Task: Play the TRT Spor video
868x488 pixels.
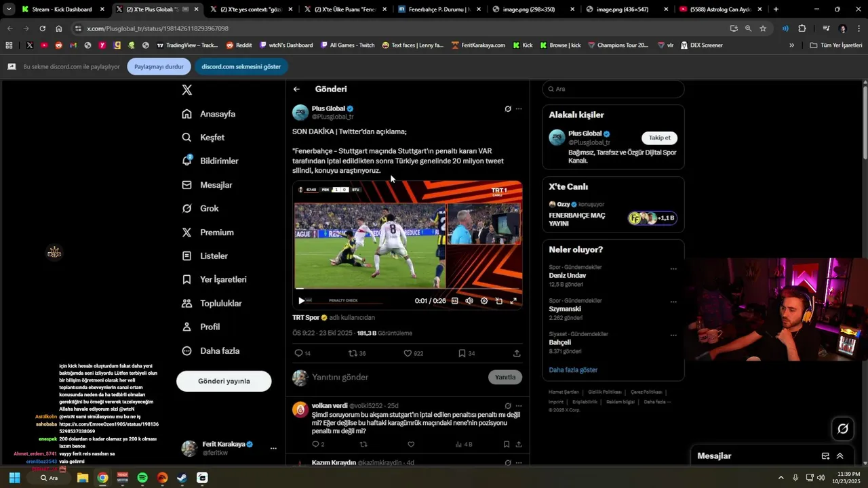Action: pyautogui.click(x=301, y=301)
